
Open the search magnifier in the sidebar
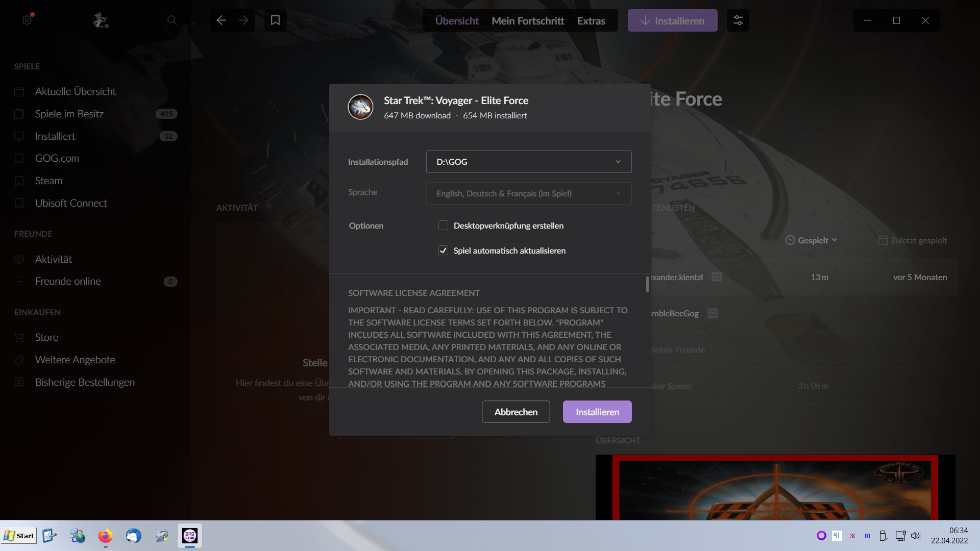pos(172,20)
